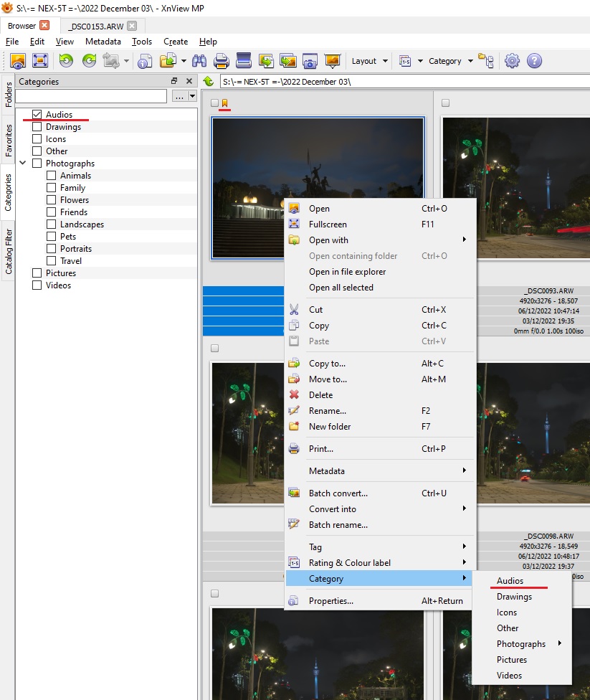Open the Layout dropdown
The width and height of the screenshot is (590, 700).
pyautogui.click(x=369, y=61)
